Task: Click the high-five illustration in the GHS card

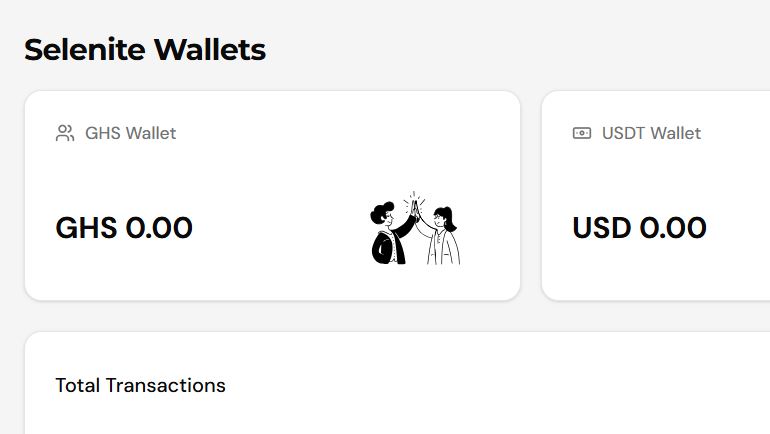Action: tap(416, 229)
